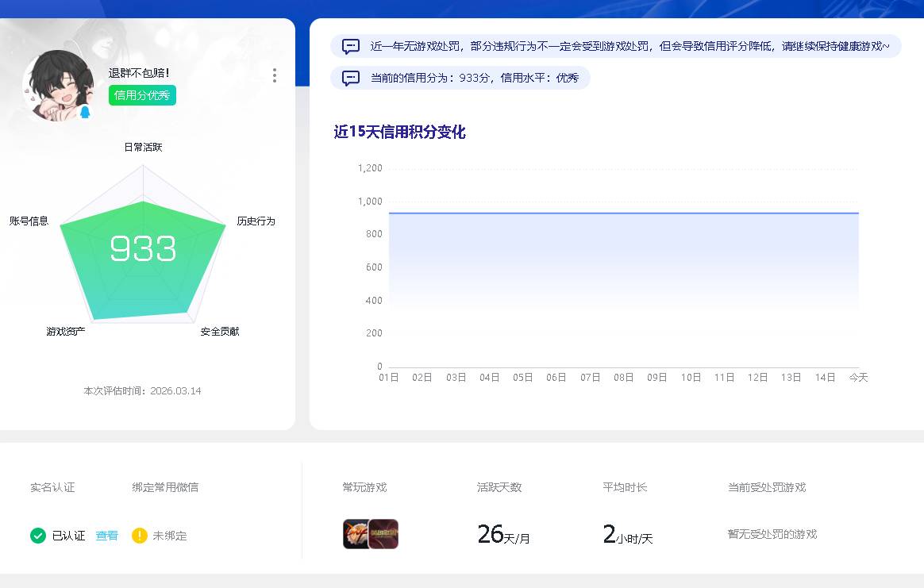Select 日常活跃 on the radar chart
This screenshot has height=588, width=924.
(x=142, y=147)
